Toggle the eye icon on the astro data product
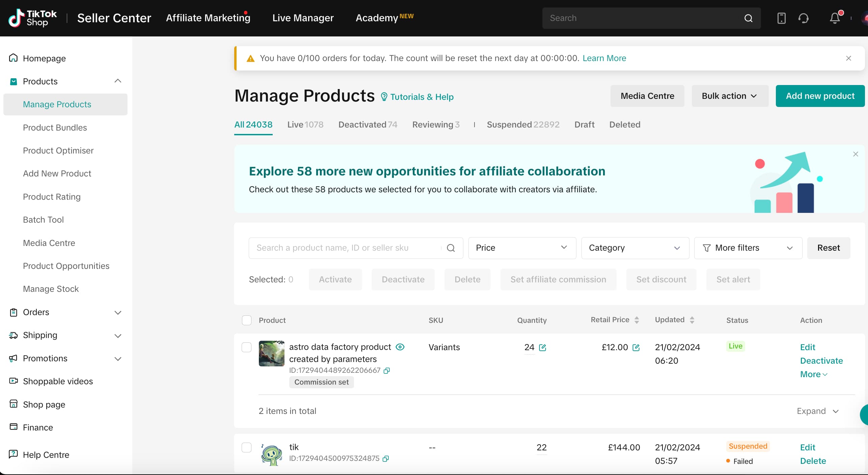Screen dimensions: 868x475 [x=400, y=347]
